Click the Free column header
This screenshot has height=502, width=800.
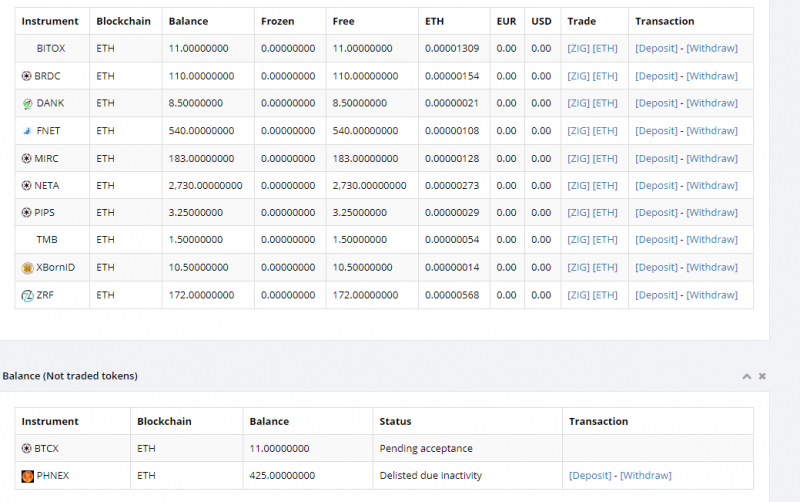click(x=343, y=21)
